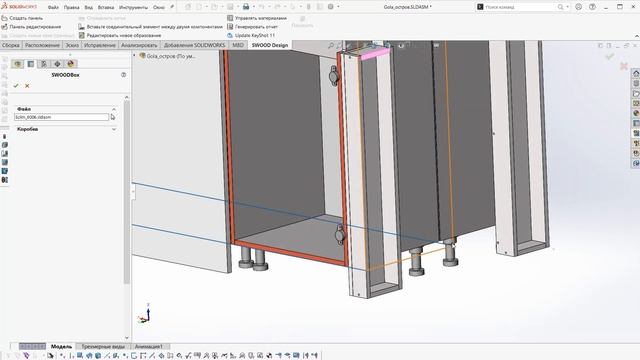The height and width of the screenshot is (360, 640).
Task: Select the SWOOD Design tab
Action: [269, 45]
